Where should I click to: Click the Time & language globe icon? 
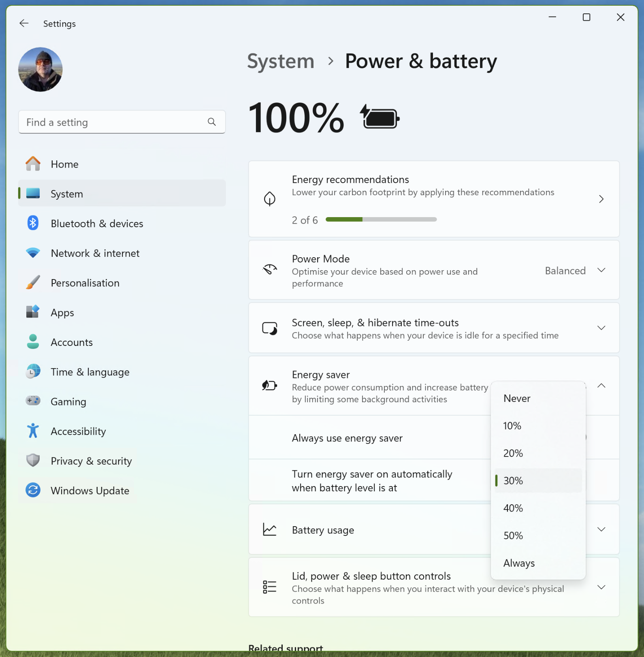pos(33,371)
